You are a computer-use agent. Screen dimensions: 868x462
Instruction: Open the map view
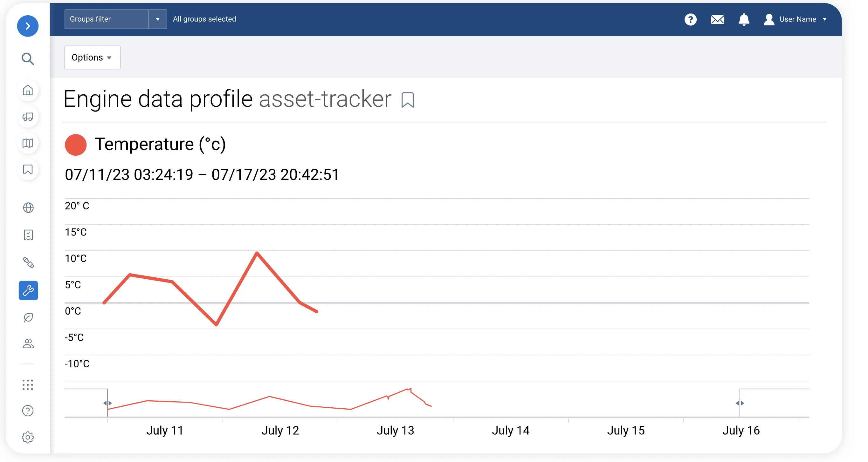[x=28, y=143]
